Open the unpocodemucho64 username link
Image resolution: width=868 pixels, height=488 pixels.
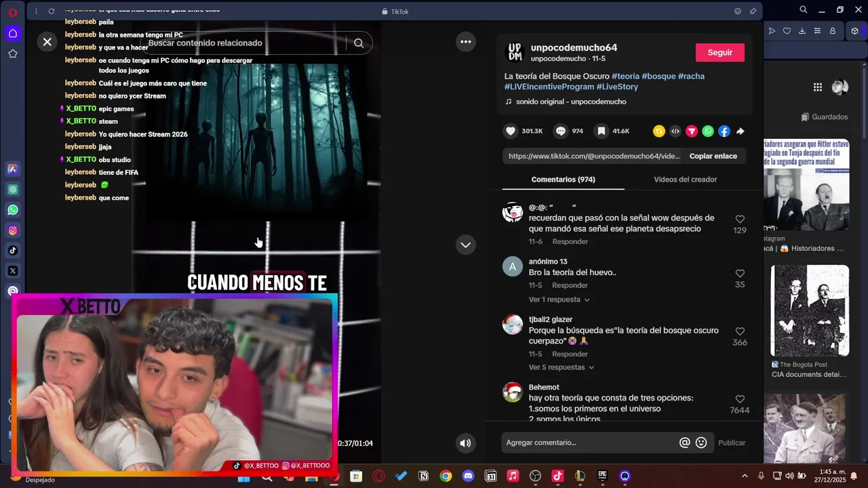(574, 47)
